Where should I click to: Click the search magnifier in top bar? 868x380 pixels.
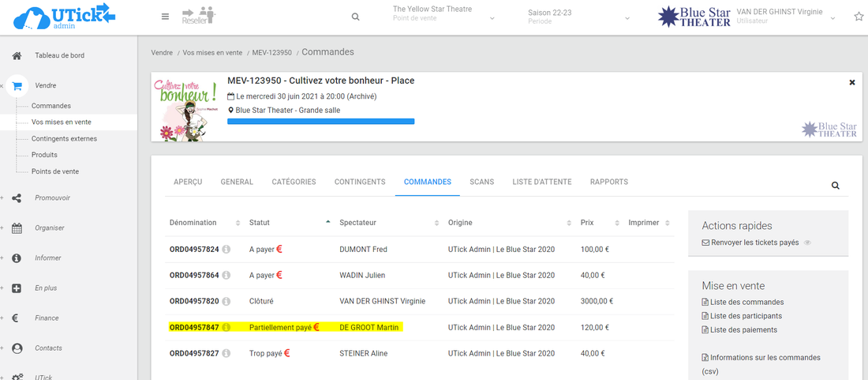coord(355,17)
